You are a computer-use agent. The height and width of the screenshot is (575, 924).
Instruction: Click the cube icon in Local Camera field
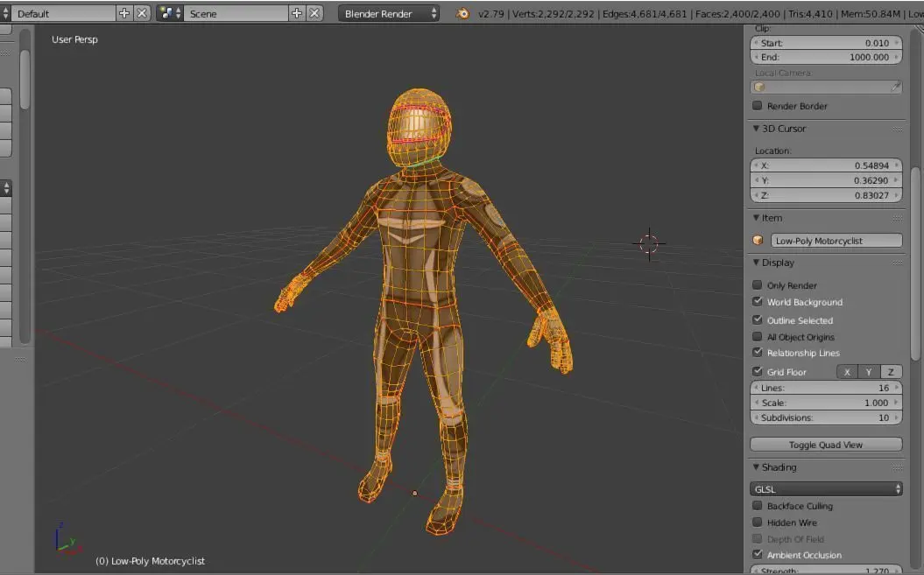(x=759, y=88)
